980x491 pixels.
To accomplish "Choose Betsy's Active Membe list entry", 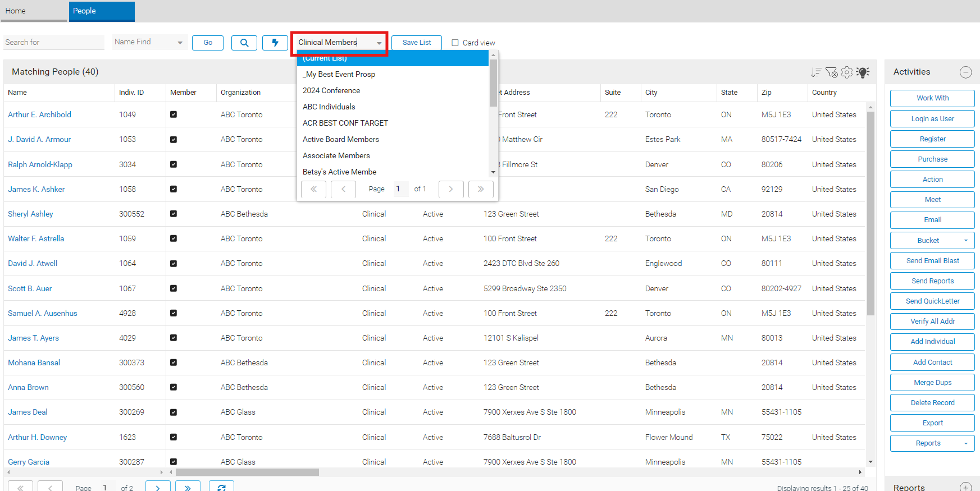I will [x=393, y=171].
